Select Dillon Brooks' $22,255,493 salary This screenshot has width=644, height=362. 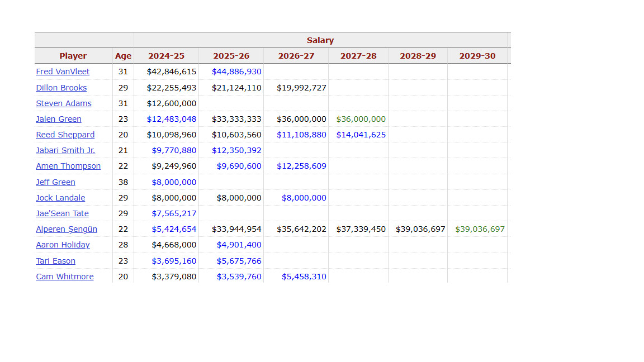171,88
